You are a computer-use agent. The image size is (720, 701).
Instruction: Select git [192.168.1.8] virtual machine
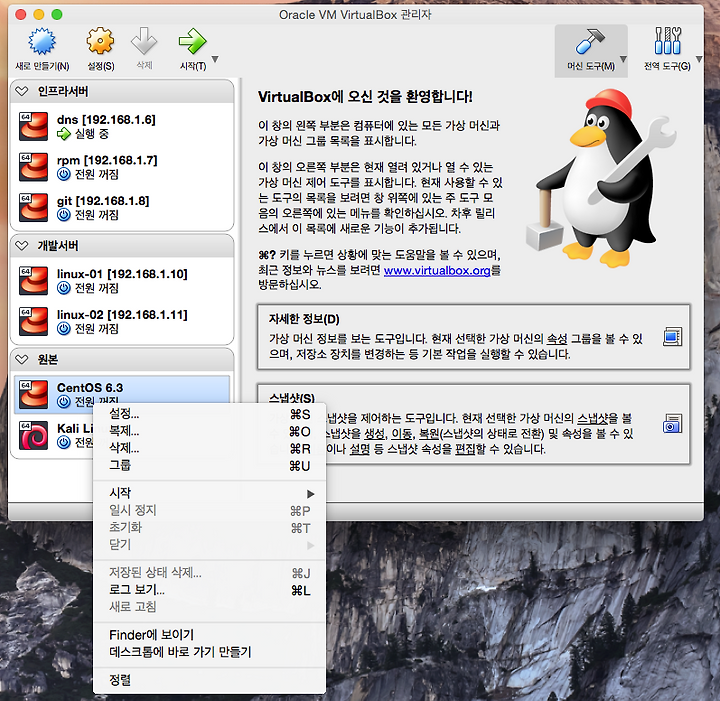point(122,207)
